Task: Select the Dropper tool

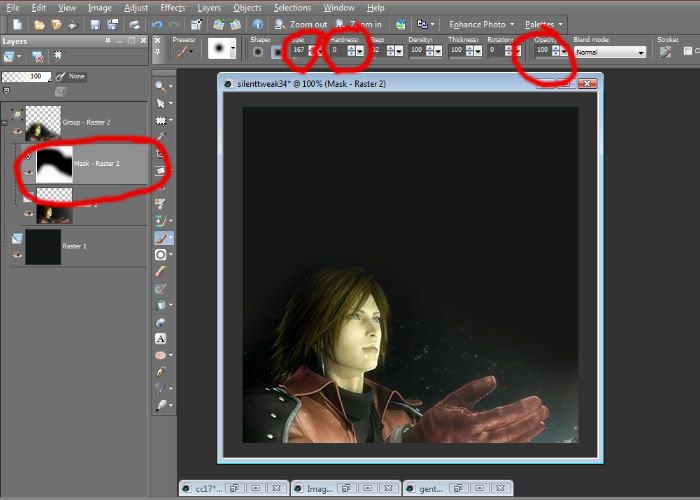Action: click(160, 137)
